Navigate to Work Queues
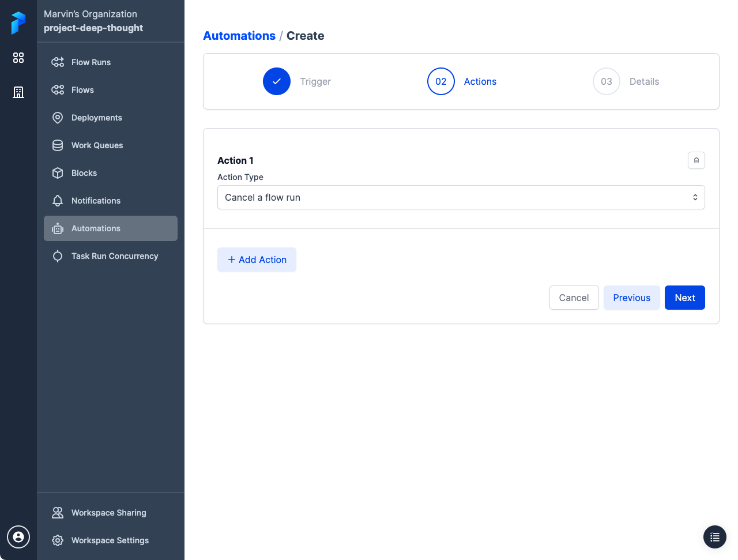Viewport: 738px width, 560px height. (111, 145)
